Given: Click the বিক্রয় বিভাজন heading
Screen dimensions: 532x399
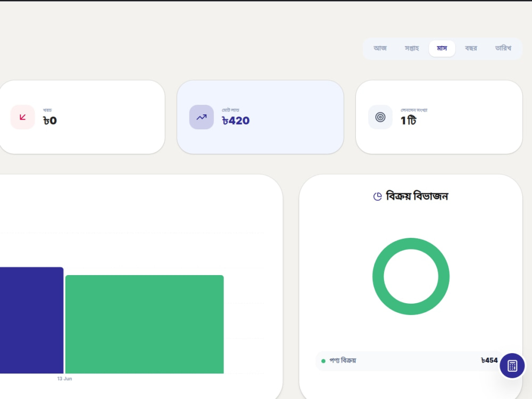Looking at the screenshot, I should (x=417, y=196).
